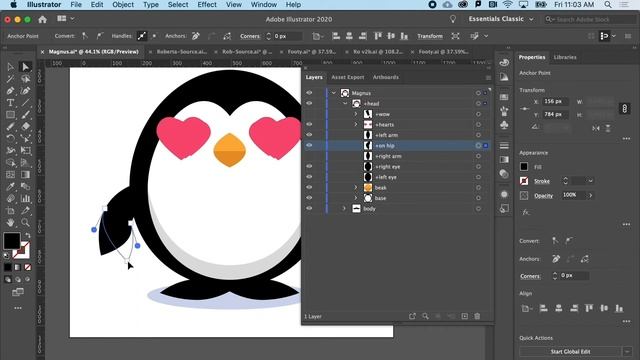Click the Opacity value field

(573, 195)
